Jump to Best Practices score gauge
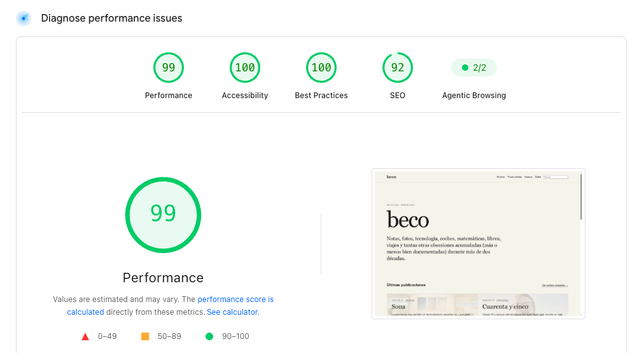Screen dimensions: 644x353 point(321,68)
